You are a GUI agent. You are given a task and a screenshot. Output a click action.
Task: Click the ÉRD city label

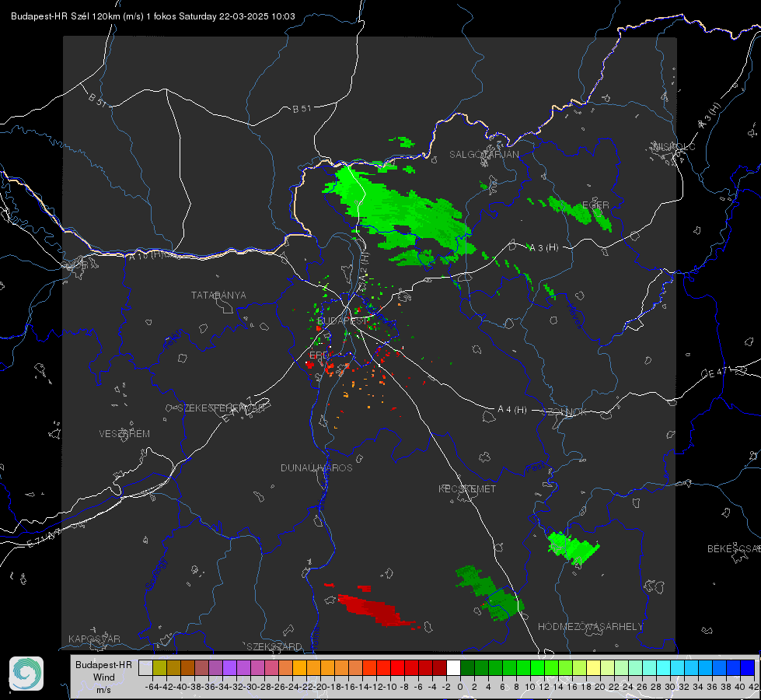319,355
